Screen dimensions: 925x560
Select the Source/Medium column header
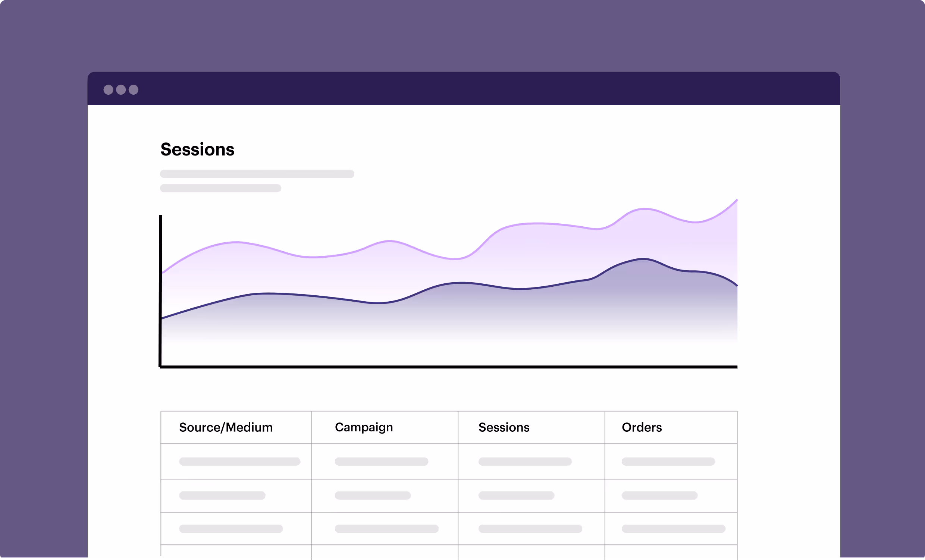coord(226,427)
